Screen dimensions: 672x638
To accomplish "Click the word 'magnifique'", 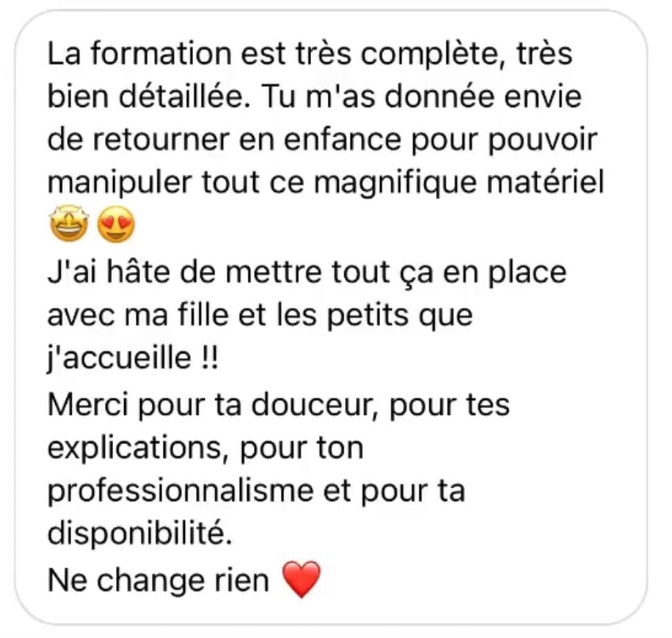I will coord(395,183).
